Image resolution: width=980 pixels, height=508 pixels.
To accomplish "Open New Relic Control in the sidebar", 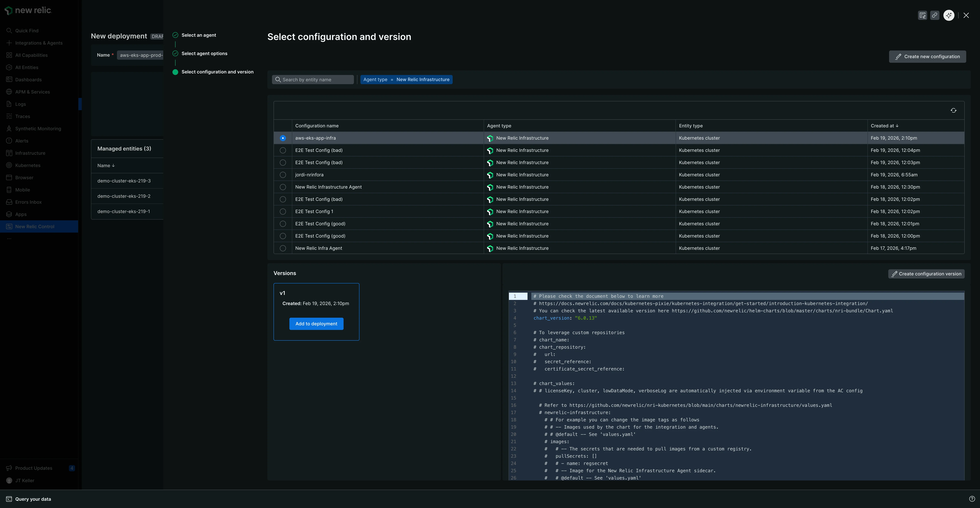I will click(34, 226).
